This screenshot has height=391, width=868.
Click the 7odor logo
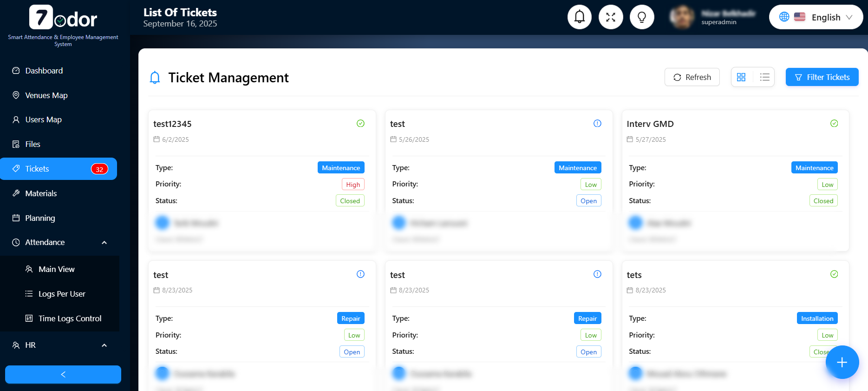click(x=63, y=18)
